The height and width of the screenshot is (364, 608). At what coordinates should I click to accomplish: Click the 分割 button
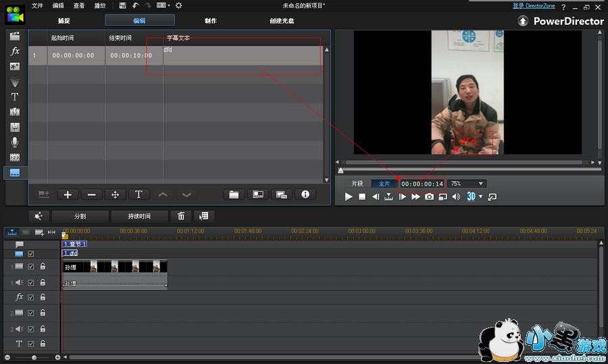[x=80, y=216]
